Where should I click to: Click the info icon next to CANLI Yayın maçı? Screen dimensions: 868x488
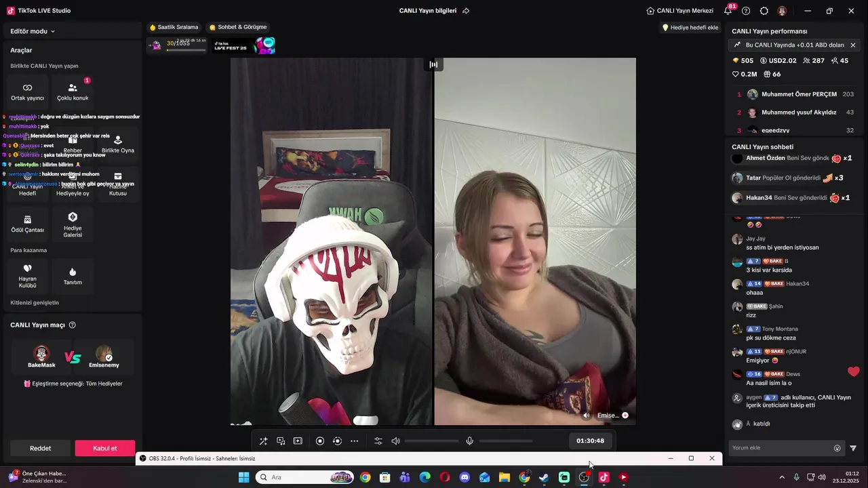[73, 325]
